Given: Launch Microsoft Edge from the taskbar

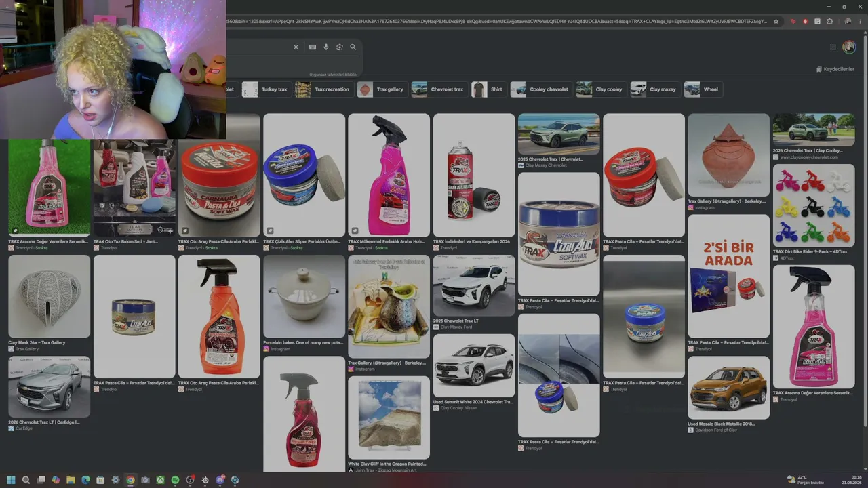Looking at the screenshot, I should (85, 480).
